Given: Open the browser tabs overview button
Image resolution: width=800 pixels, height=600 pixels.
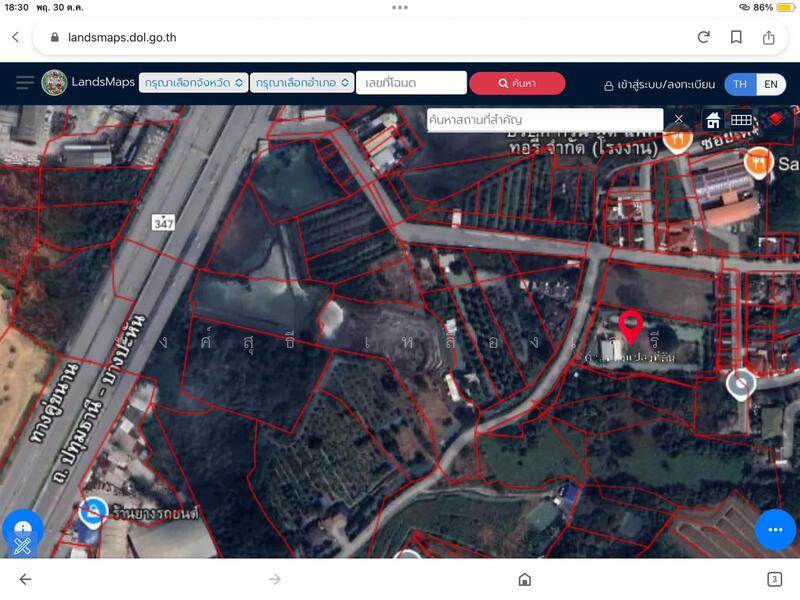Looking at the screenshot, I should (774, 579).
